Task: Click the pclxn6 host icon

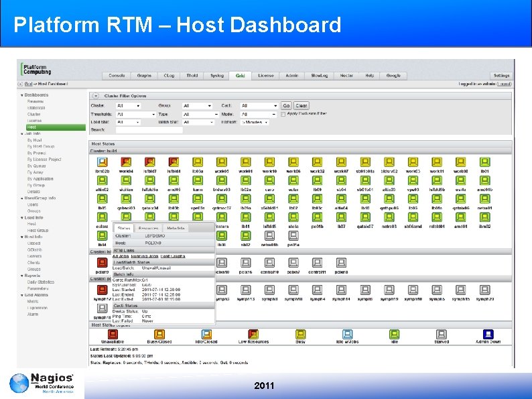Action: pos(246,262)
